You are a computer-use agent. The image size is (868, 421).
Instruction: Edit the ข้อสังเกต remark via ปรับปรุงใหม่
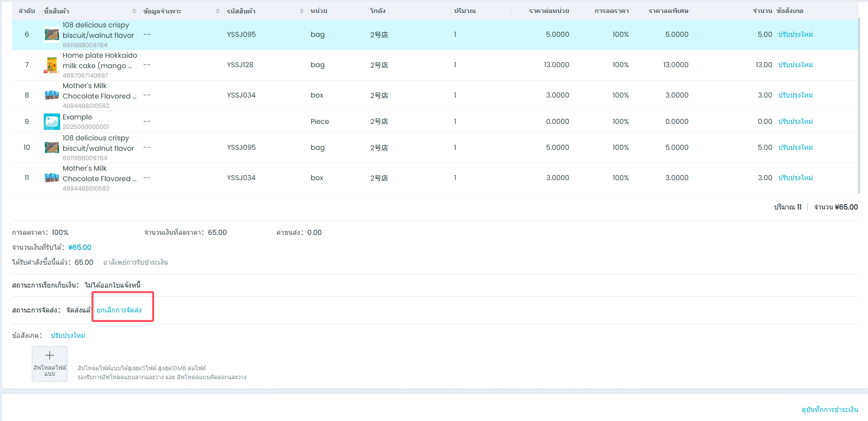[x=68, y=336]
